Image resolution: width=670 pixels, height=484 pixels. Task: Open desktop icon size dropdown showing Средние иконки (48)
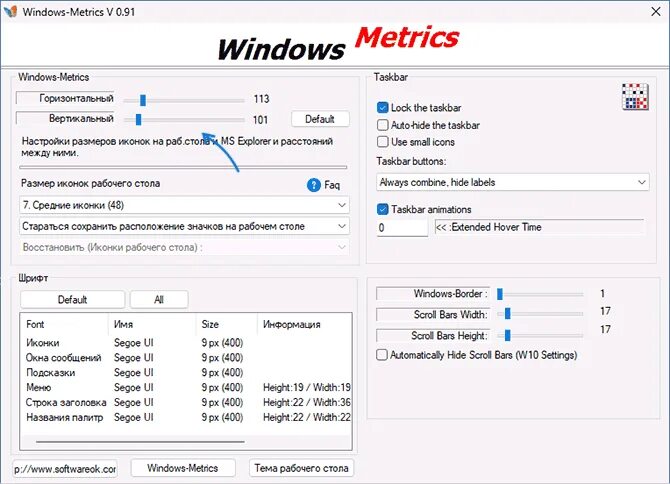tap(184, 205)
